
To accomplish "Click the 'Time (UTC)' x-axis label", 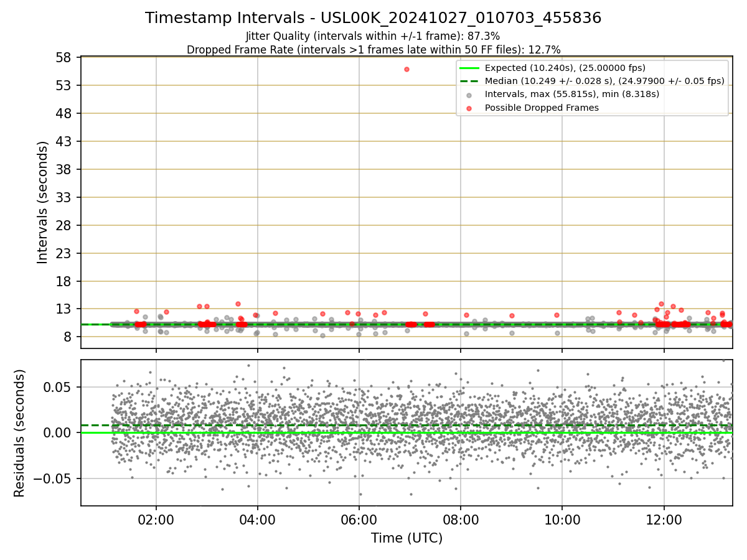I will 406,538.
